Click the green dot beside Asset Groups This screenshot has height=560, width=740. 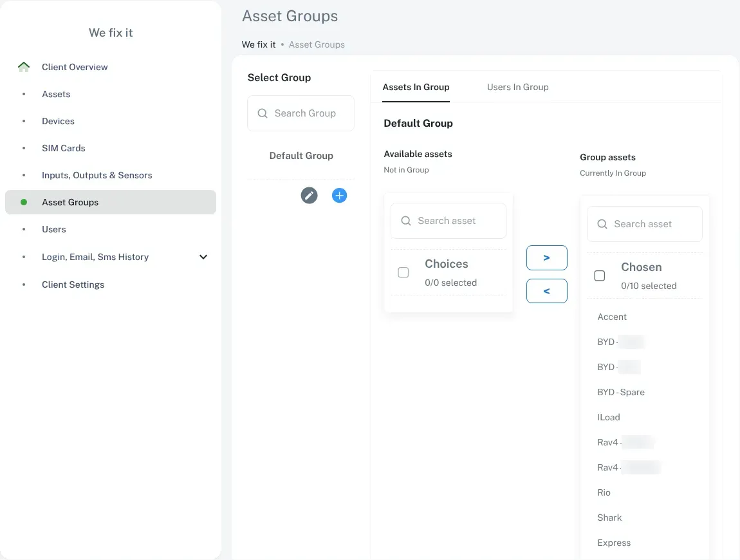(x=24, y=202)
